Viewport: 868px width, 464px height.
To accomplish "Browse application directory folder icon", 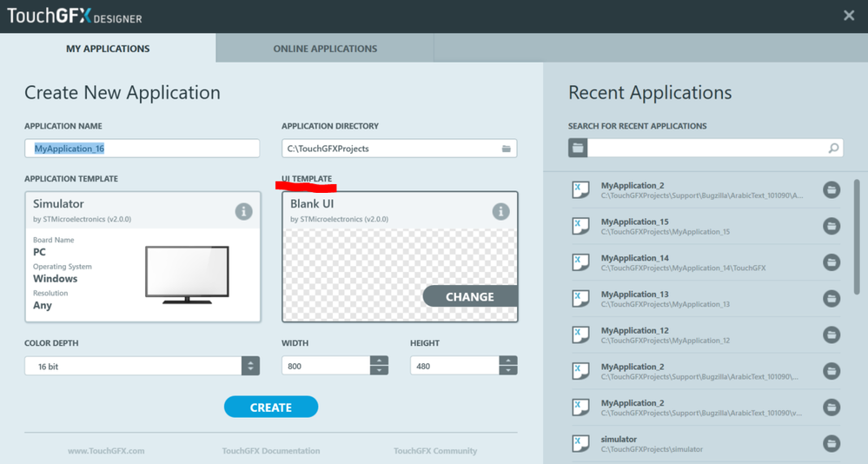I will coord(506,149).
